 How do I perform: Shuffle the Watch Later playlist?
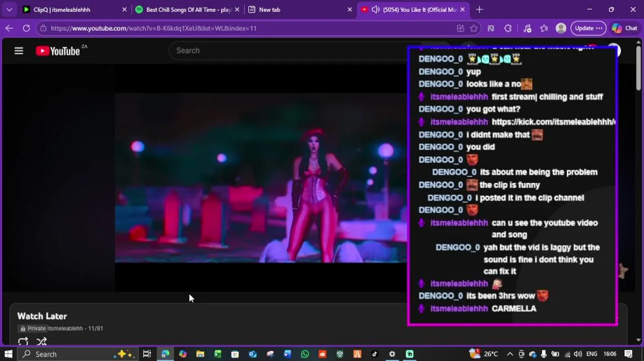[42, 342]
